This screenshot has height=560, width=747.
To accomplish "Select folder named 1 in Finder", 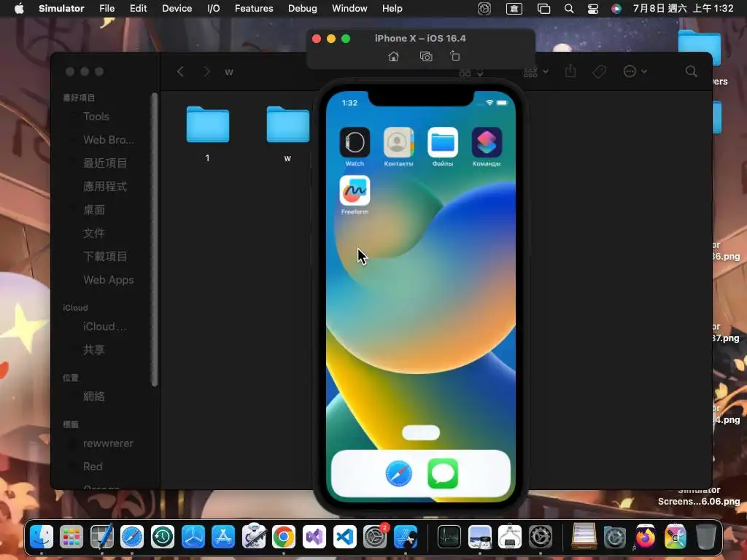I will [208, 124].
